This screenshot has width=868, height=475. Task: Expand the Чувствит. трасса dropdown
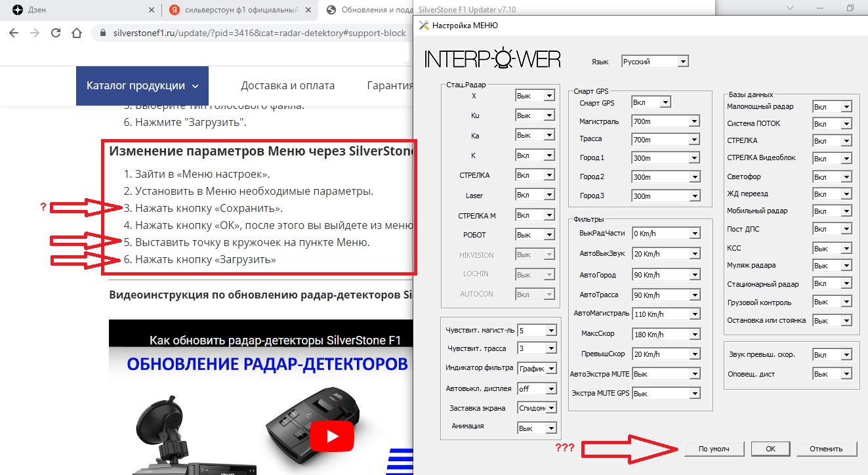pos(537,348)
